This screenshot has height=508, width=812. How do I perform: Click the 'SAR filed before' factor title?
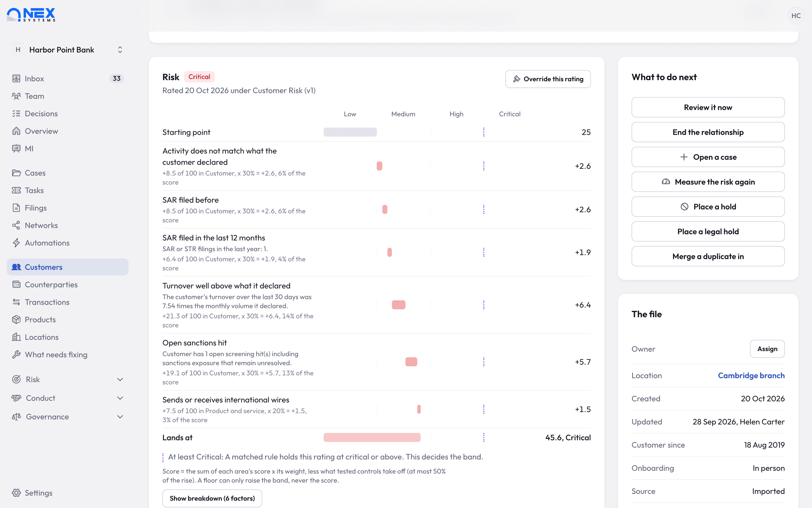click(x=190, y=200)
